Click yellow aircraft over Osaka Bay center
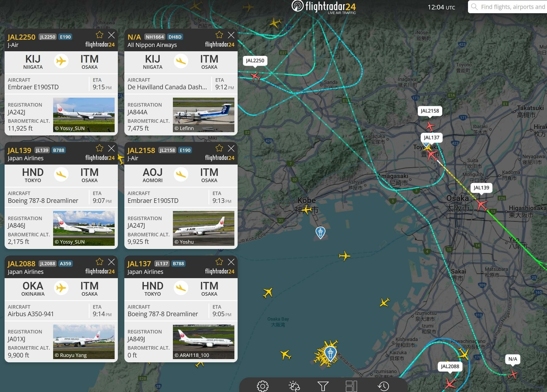 (x=345, y=256)
